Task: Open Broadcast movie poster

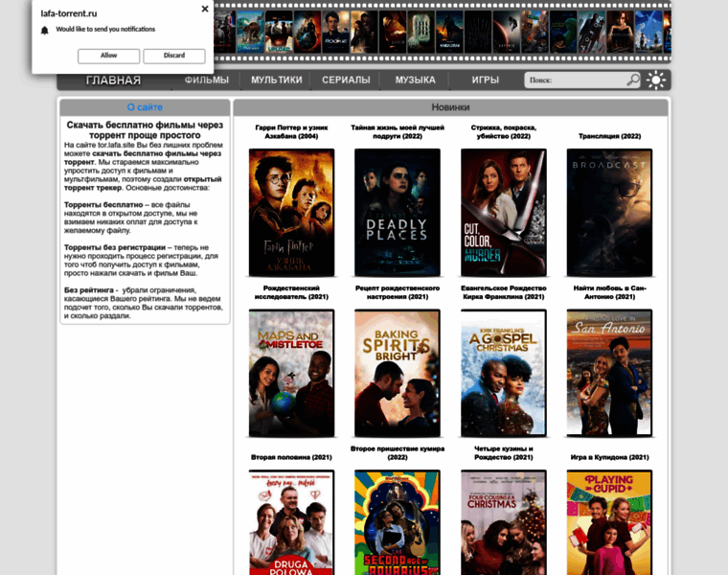Action: (x=609, y=213)
